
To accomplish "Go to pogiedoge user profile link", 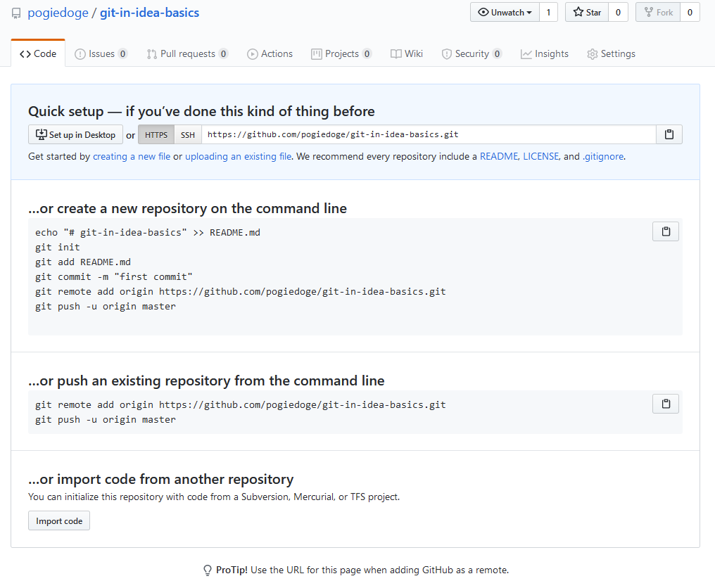I will (x=58, y=13).
